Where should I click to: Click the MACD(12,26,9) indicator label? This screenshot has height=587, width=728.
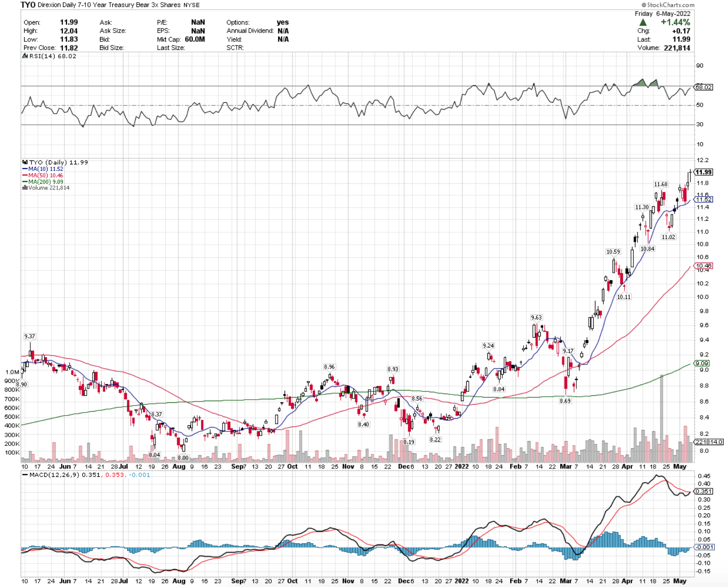point(55,475)
